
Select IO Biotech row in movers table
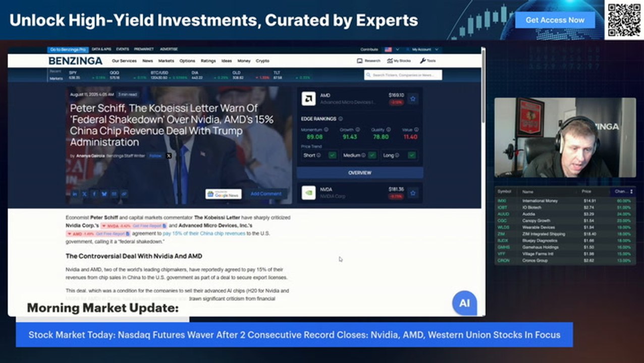[x=565, y=207]
